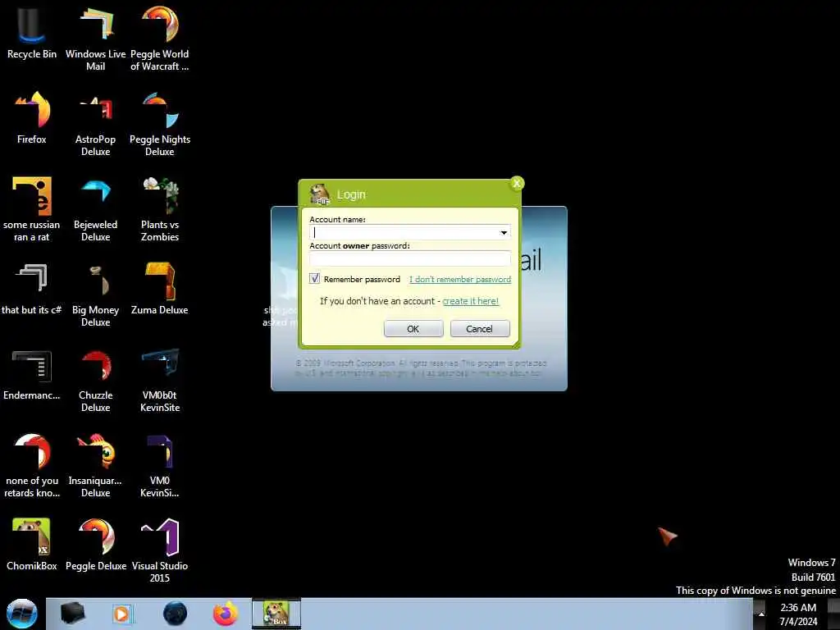This screenshot has width=840, height=630.
Task: Show hidden system tray icons
Action: click(x=760, y=614)
